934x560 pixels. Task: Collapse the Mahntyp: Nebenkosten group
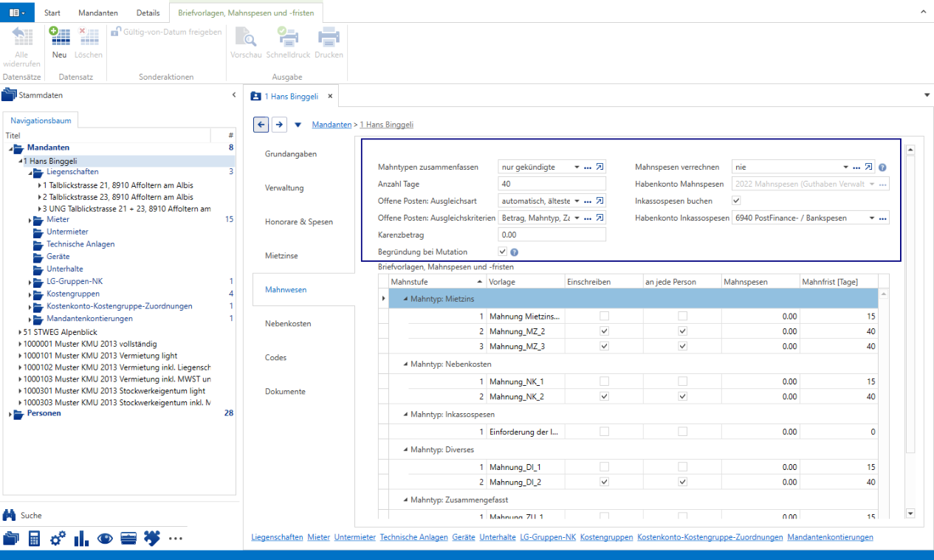(x=405, y=364)
